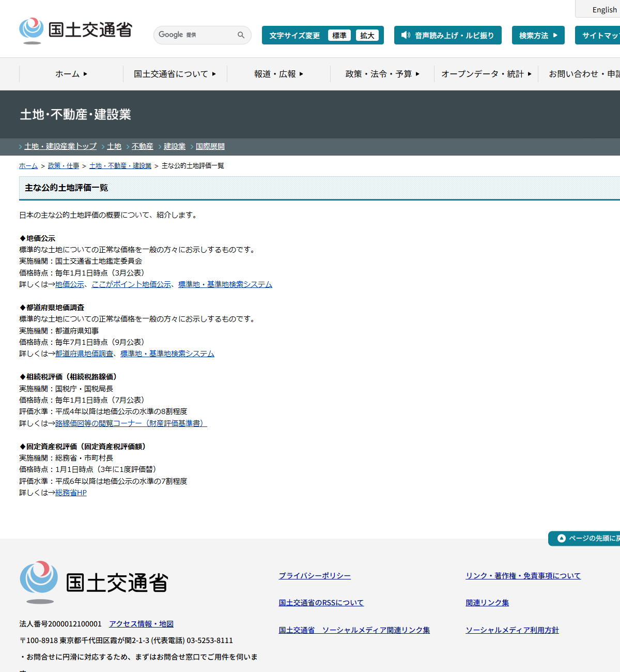Click the ◆相続税評価（相続税路線価） heading
This screenshot has height=672, width=620.
click(70, 377)
